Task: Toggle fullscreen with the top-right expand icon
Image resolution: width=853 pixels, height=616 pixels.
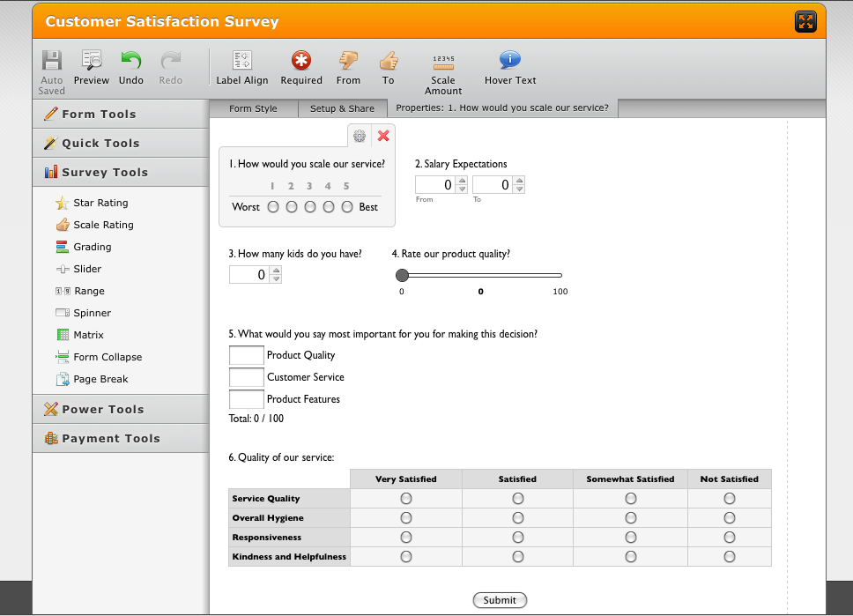Action: pyautogui.click(x=805, y=22)
